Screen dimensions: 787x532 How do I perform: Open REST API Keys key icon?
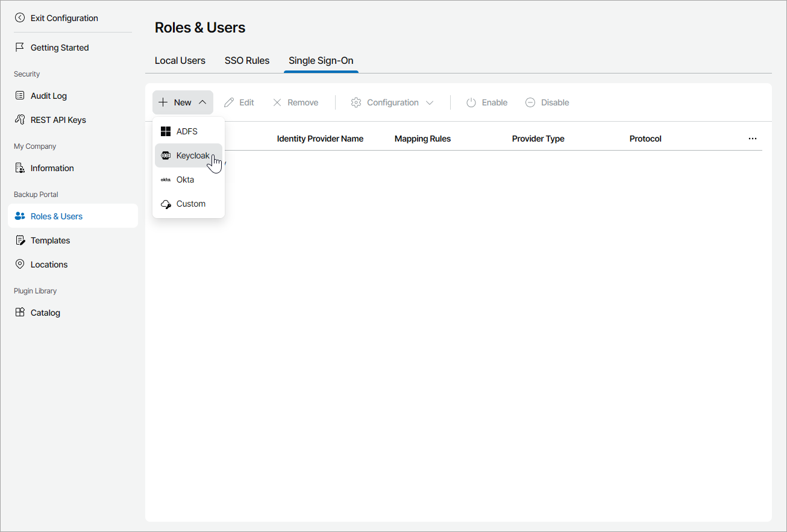tap(20, 120)
